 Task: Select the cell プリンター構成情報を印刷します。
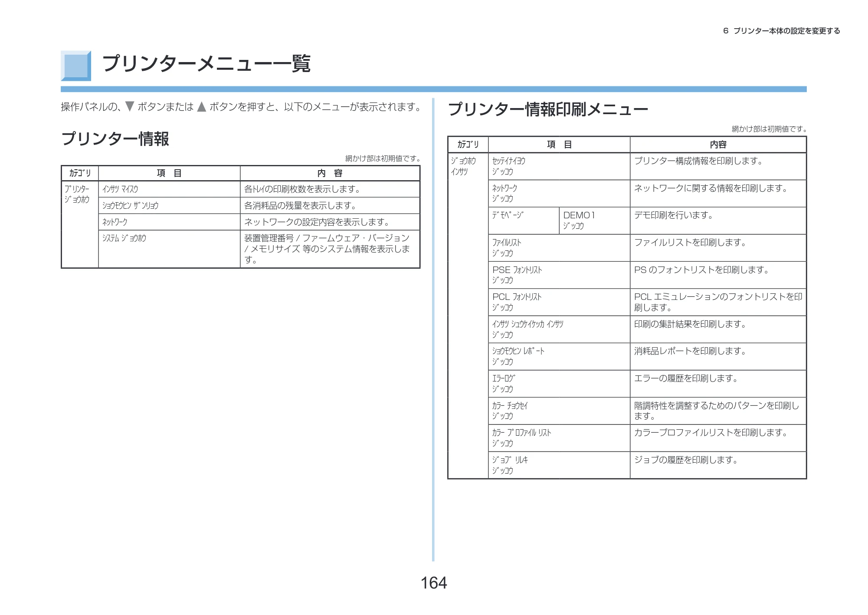click(718, 166)
